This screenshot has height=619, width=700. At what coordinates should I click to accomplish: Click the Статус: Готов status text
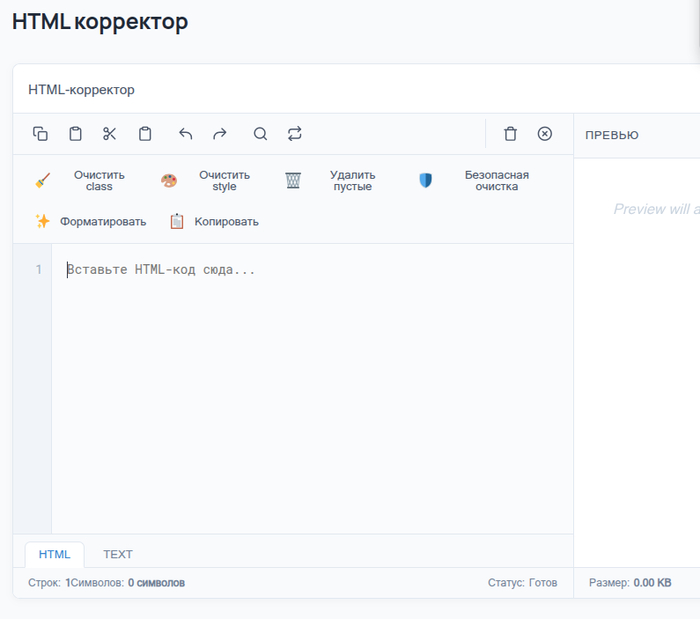pos(522,583)
